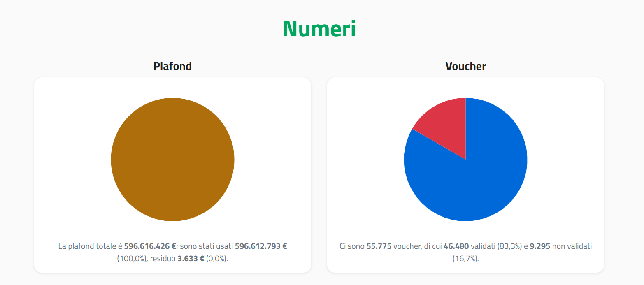Click the total voucher count 55.775
644x285 pixels.
point(379,246)
